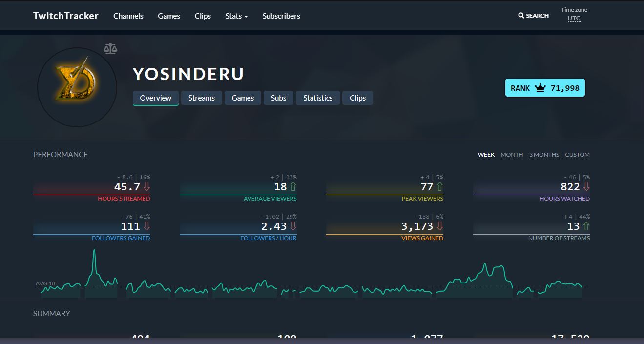The height and width of the screenshot is (344, 644).
Task: Click the HOURS WATCHED label
Action: point(564,199)
